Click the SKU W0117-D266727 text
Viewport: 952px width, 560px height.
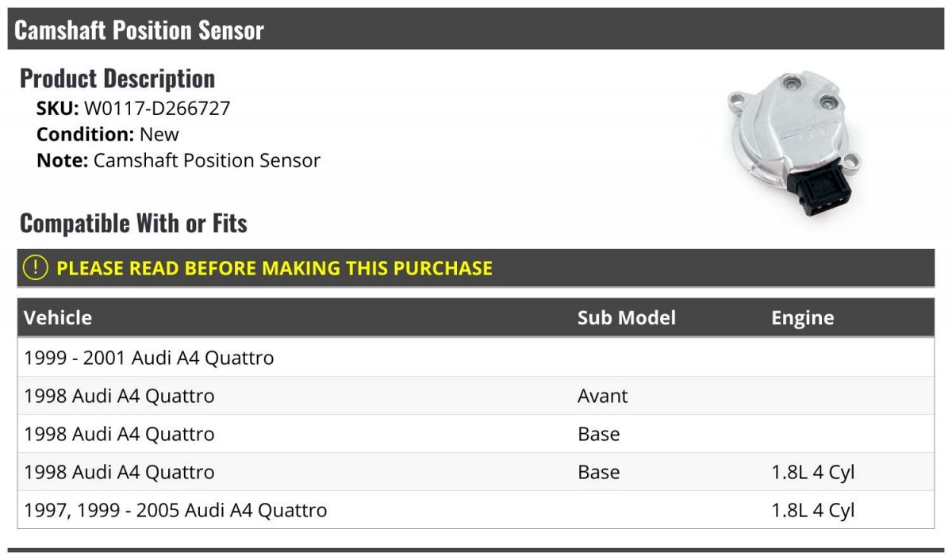tap(133, 109)
